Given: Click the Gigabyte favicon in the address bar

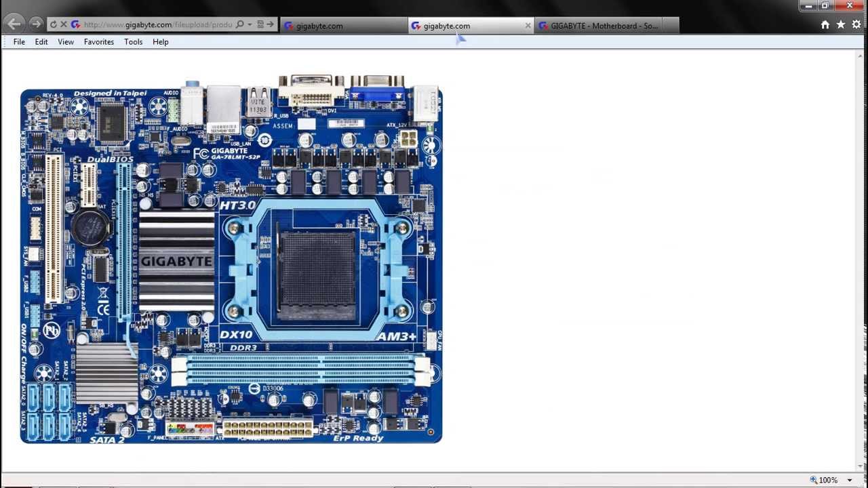Looking at the screenshot, I should (75, 24).
